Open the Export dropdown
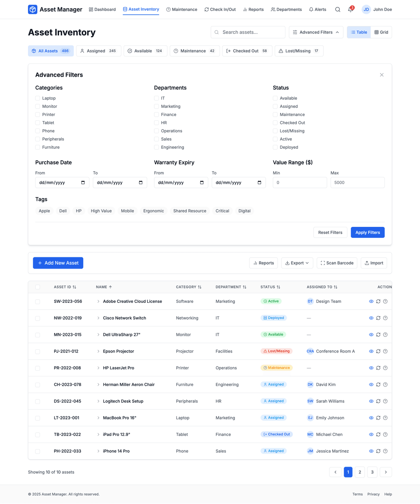This screenshot has height=504, width=420. pos(297,263)
